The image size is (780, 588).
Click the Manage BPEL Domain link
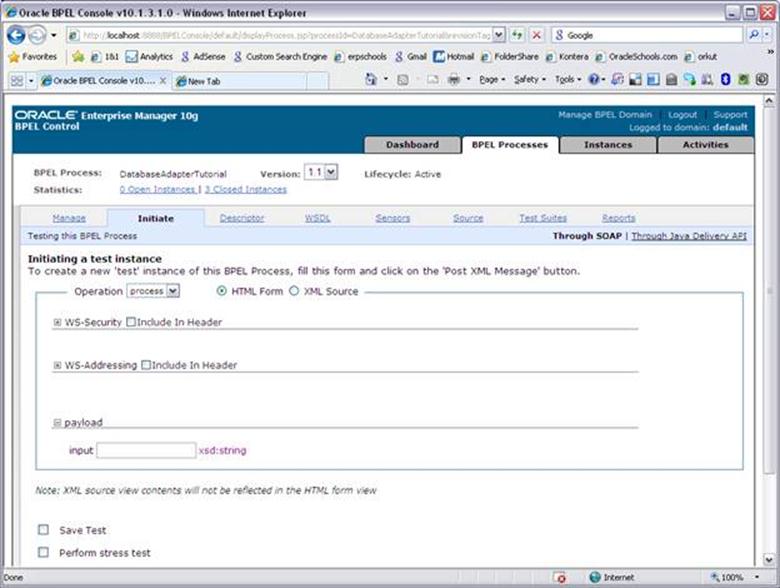pos(605,115)
